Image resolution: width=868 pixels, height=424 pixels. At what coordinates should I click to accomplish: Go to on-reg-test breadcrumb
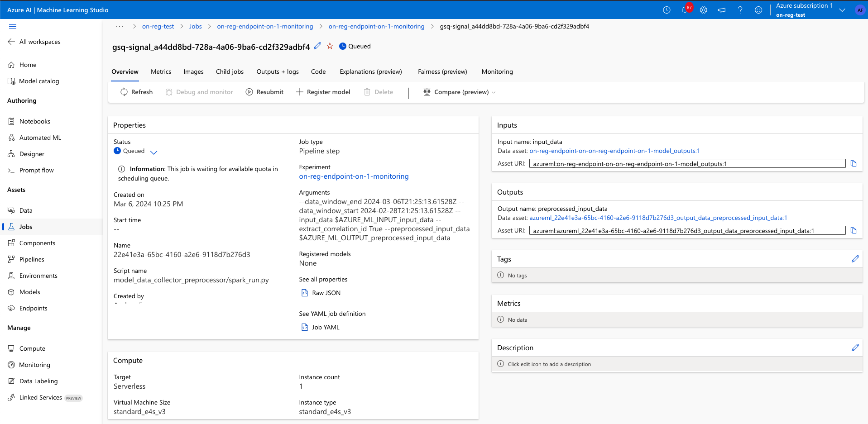158,26
